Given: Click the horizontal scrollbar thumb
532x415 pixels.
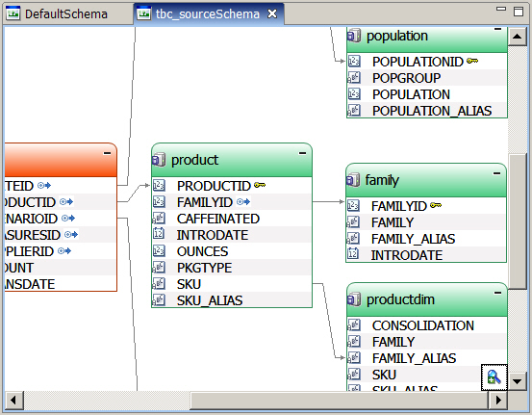Looking at the screenshot, I should pos(339,400).
